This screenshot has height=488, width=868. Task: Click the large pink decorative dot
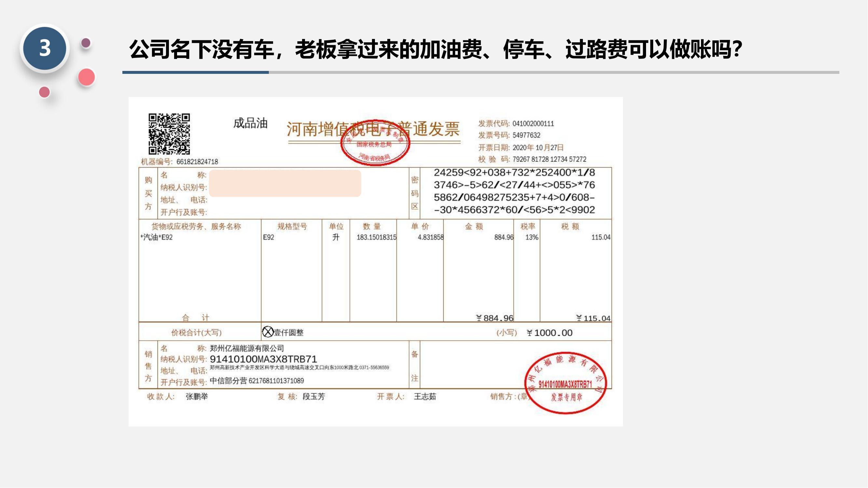[x=87, y=77]
